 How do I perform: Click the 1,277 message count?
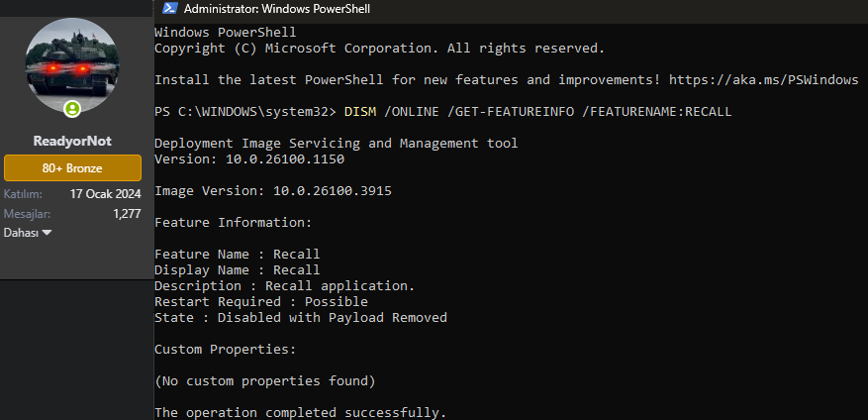point(127,213)
